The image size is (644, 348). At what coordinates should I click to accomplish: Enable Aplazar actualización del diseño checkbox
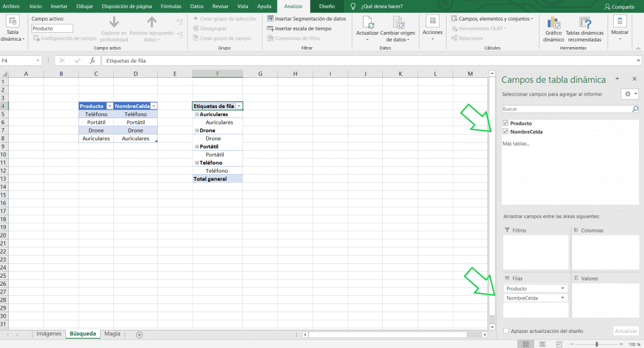click(x=506, y=331)
